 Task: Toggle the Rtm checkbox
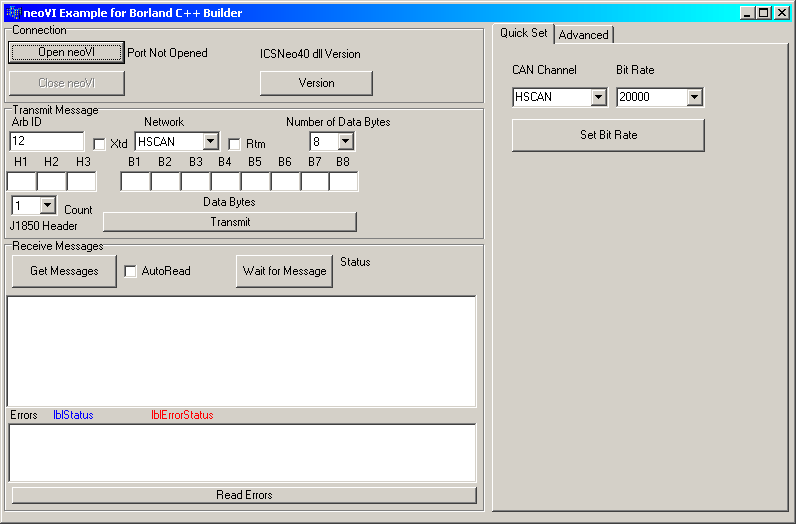234,144
